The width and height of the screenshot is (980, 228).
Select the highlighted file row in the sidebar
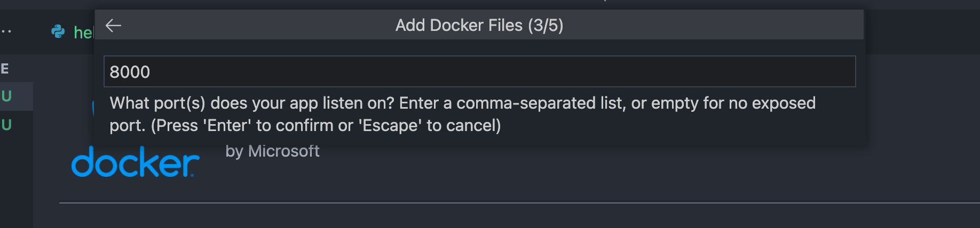pyautogui.click(x=16, y=96)
